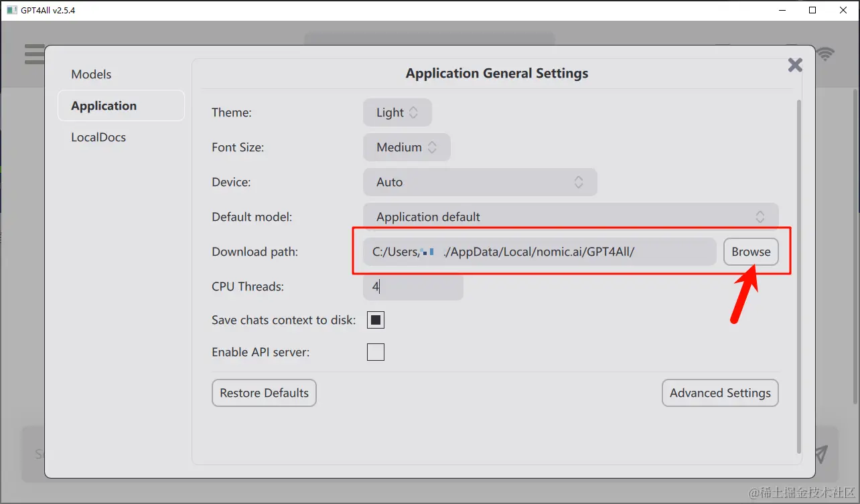Open the Font Size dropdown showing Medium
The image size is (860, 504).
[x=407, y=147]
